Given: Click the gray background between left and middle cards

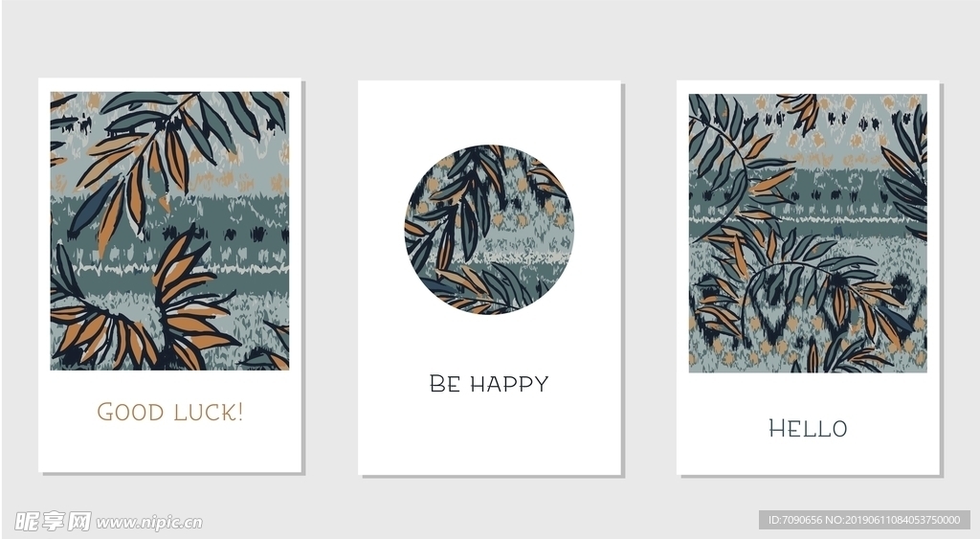Looking at the screenshot, I should pyautogui.click(x=330, y=275).
